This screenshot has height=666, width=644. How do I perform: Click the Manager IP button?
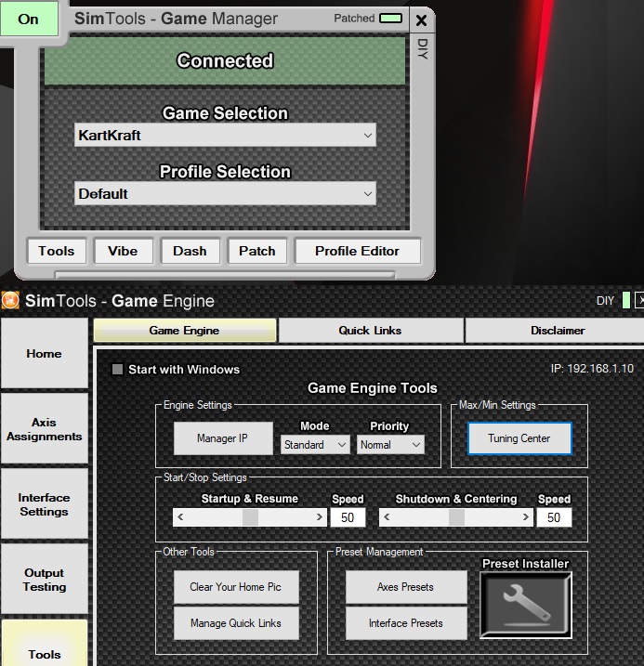click(x=223, y=438)
